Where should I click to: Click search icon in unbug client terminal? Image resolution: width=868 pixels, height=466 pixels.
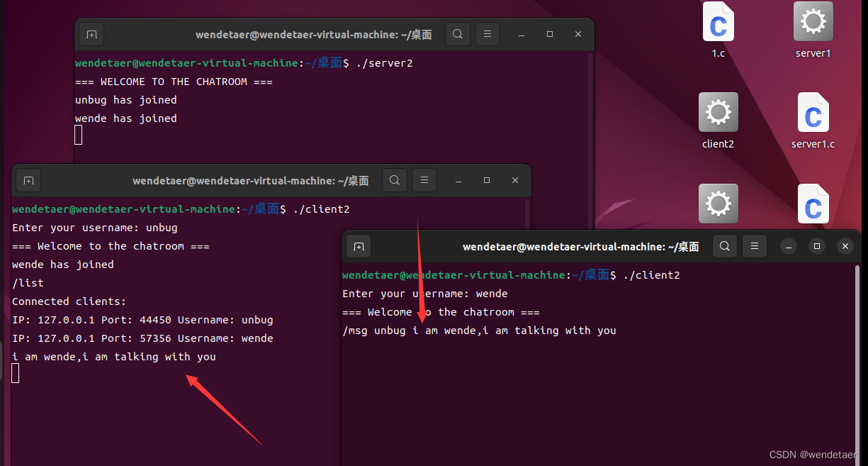click(x=395, y=180)
